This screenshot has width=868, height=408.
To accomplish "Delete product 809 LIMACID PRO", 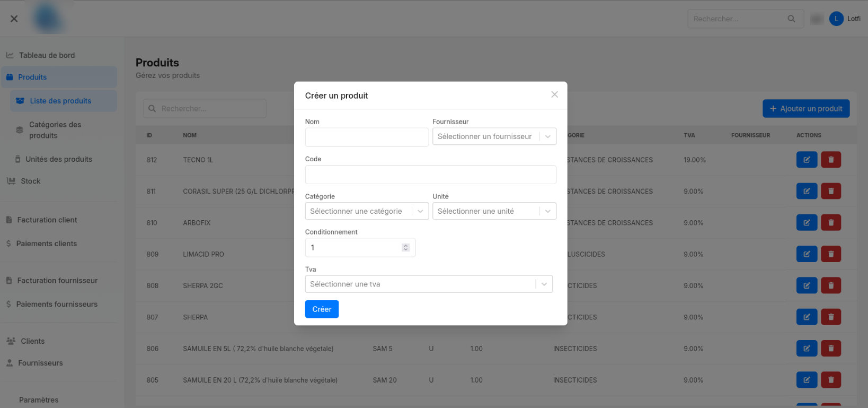I will tap(831, 254).
